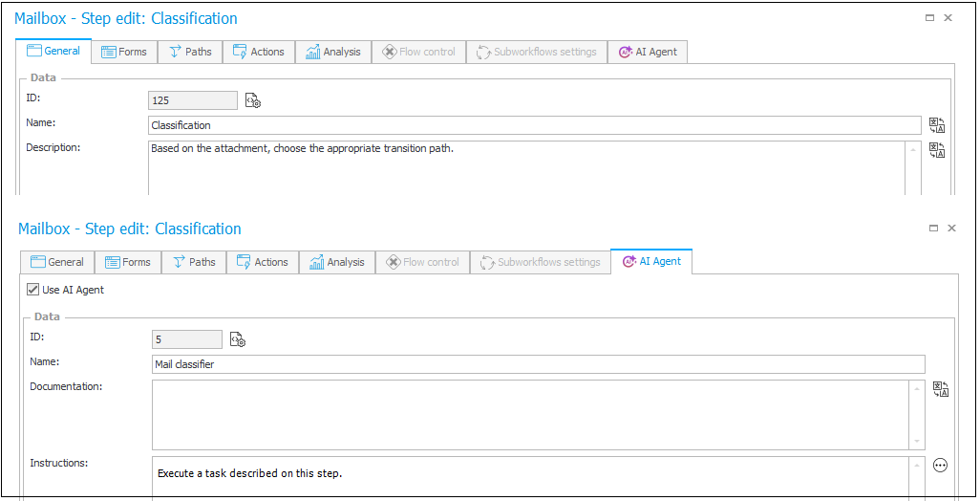Click into the Instructions text area
980x501 pixels.
(531, 478)
